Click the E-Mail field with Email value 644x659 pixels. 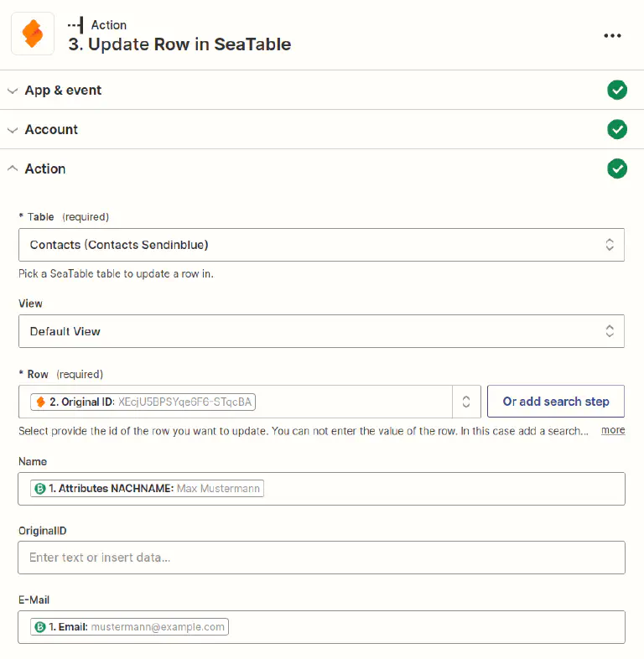419,626
